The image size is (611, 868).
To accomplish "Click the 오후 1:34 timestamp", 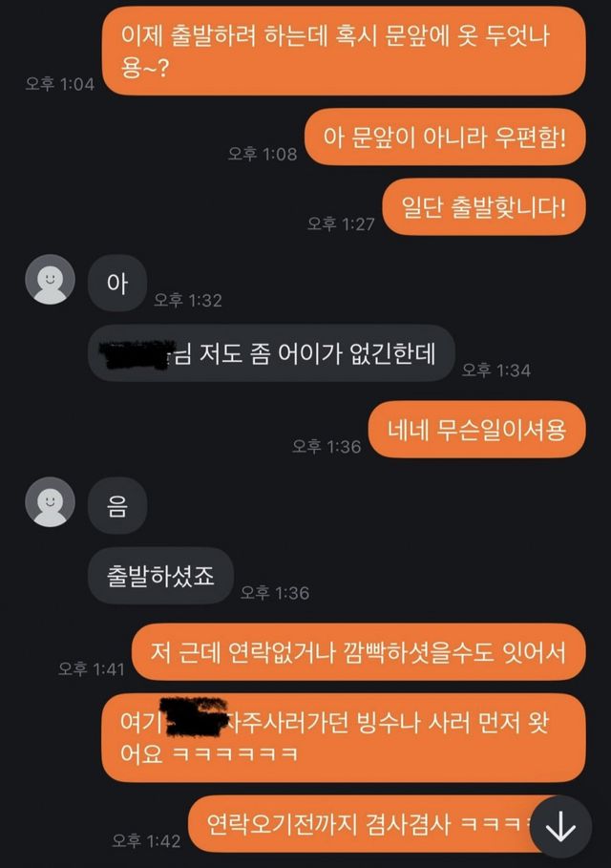I will pyautogui.click(x=496, y=370).
